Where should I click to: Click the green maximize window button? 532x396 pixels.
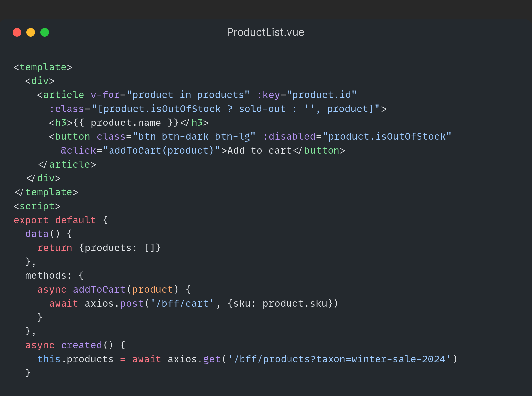click(x=45, y=32)
